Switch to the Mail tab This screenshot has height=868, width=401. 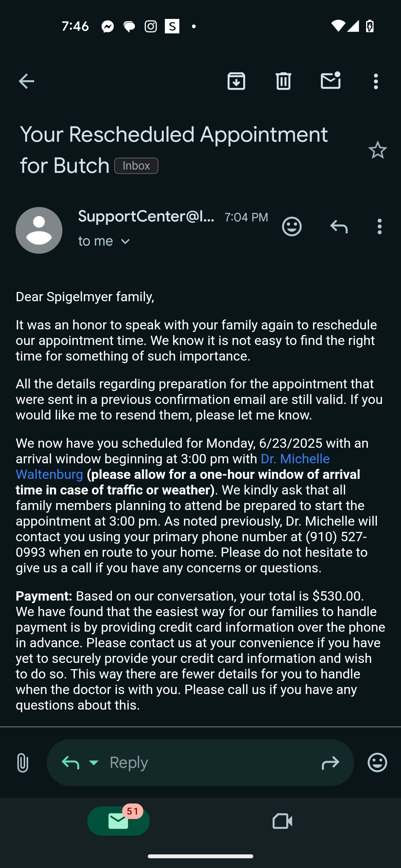[x=118, y=821]
